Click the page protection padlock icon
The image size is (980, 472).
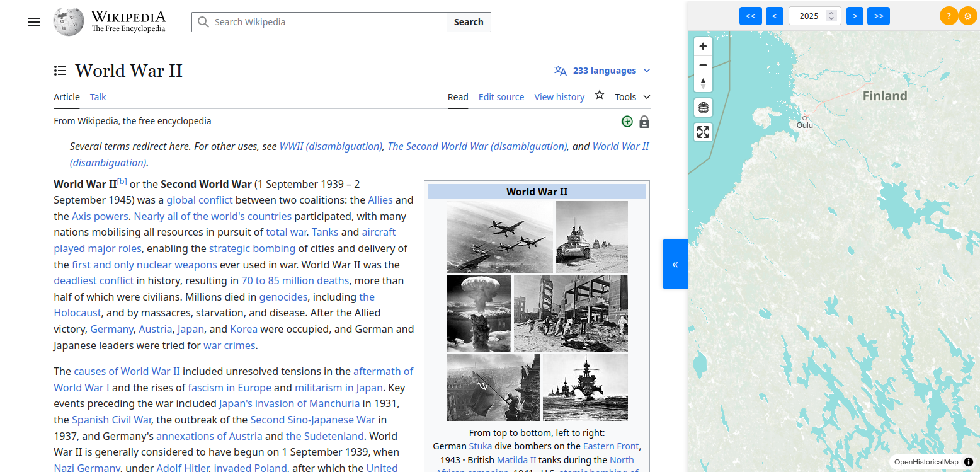(x=644, y=122)
